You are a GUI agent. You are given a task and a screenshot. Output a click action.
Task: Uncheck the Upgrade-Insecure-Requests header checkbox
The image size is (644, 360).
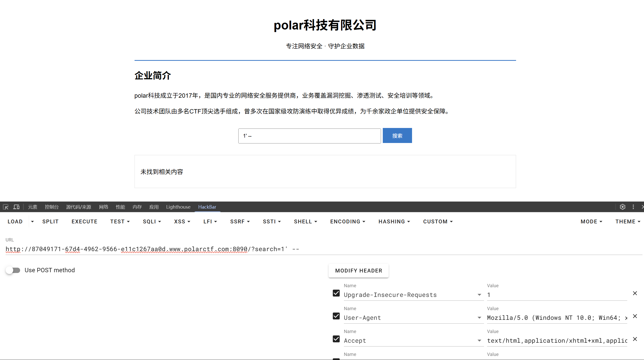coord(336,293)
